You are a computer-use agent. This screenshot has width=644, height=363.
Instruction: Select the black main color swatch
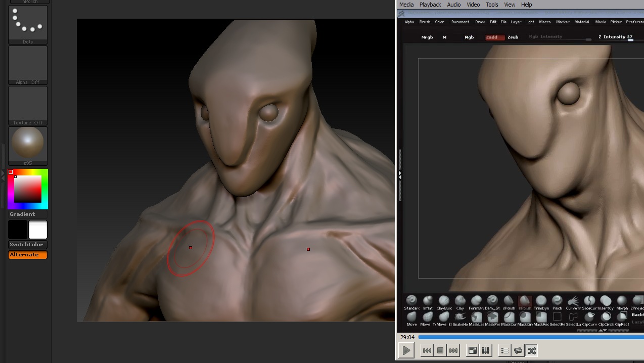click(x=18, y=230)
